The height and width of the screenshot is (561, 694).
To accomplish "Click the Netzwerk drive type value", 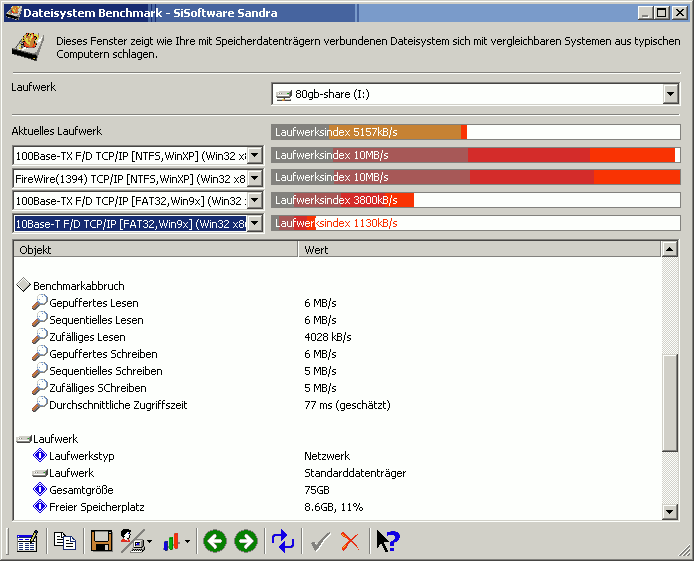I will pos(327,456).
